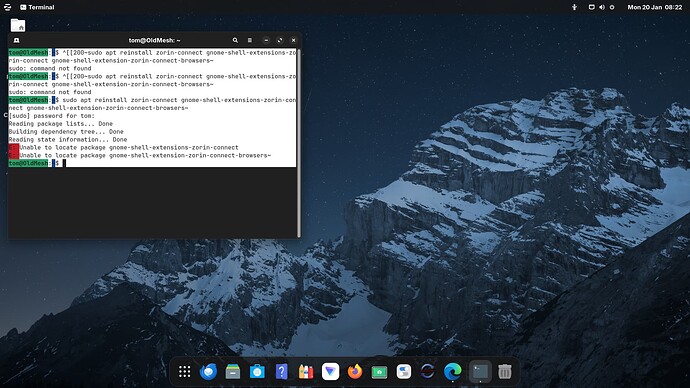Open the terminal search tool
Image resolution: width=690 pixels, height=388 pixels.
(x=235, y=40)
